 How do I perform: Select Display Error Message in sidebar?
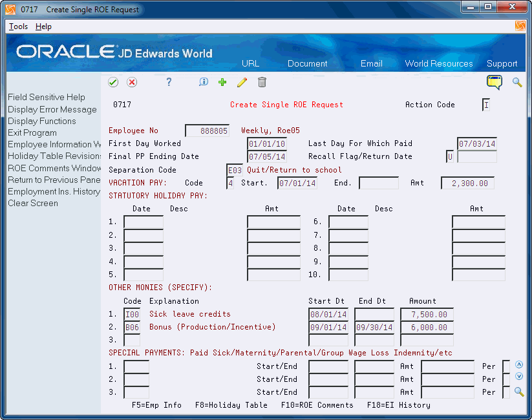coord(52,110)
